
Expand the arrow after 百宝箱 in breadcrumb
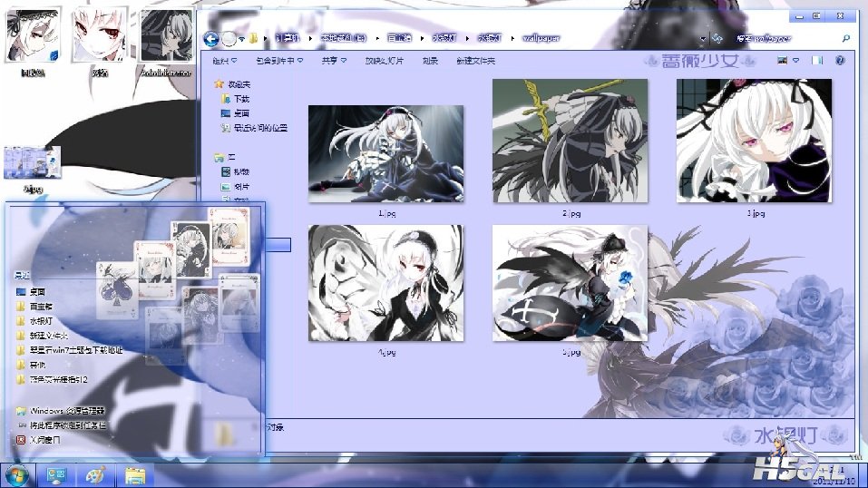(422, 38)
